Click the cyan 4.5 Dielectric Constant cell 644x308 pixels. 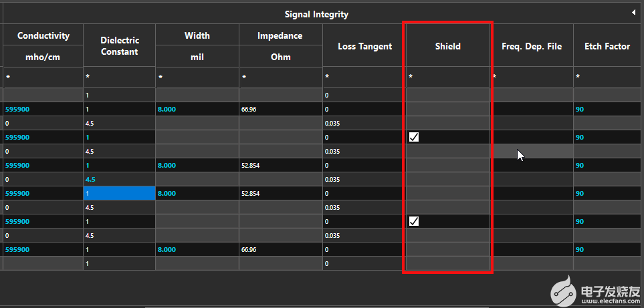(120, 179)
